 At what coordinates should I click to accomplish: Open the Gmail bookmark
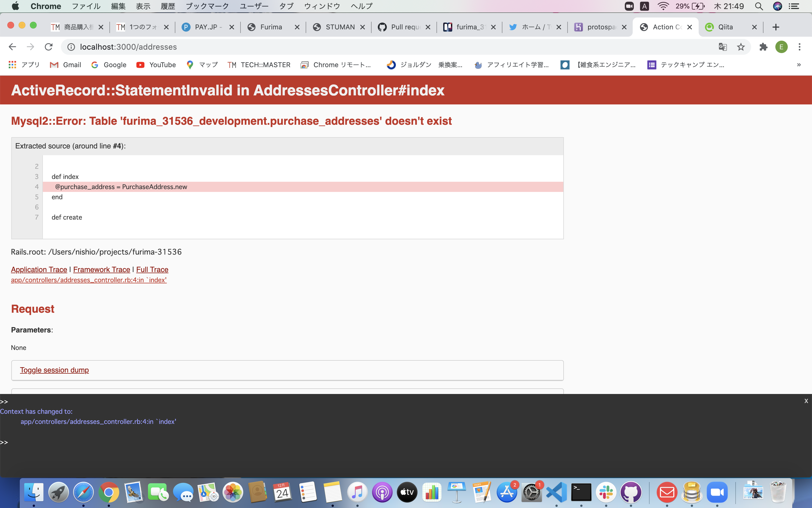65,65
